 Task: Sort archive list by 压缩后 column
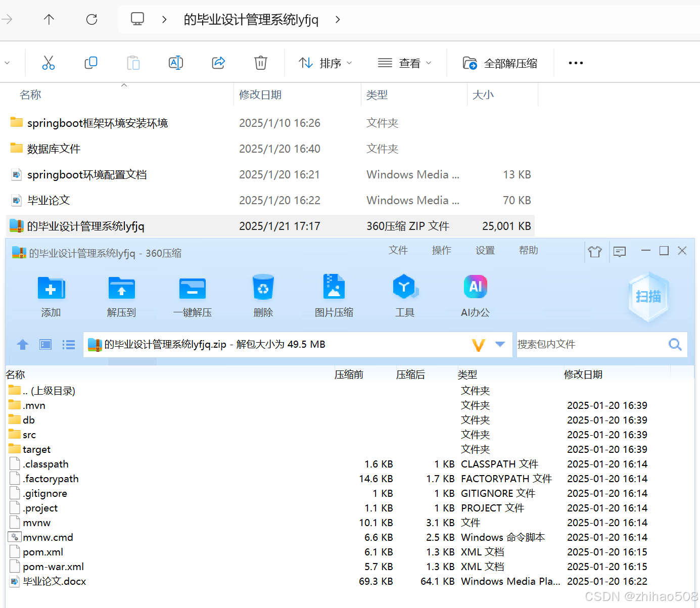click(x=411, y=375)
